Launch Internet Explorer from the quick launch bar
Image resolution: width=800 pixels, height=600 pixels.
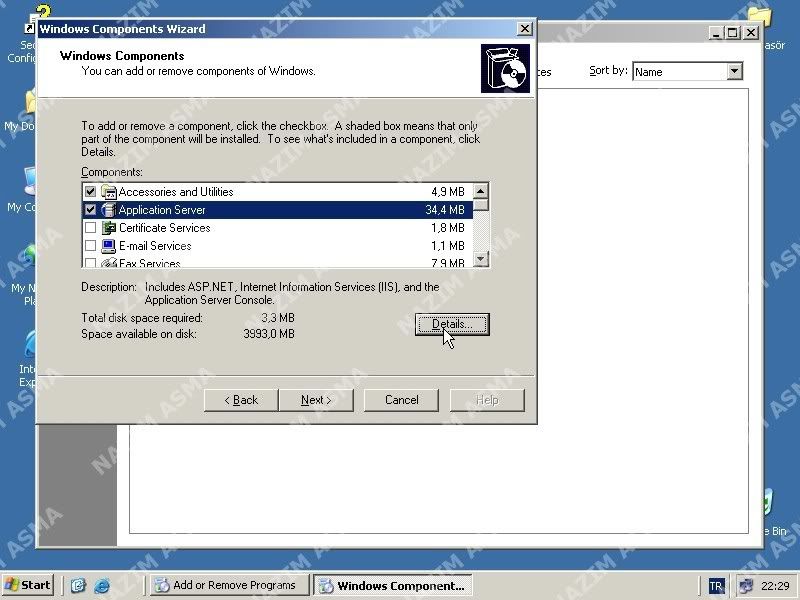pos(102,585)
